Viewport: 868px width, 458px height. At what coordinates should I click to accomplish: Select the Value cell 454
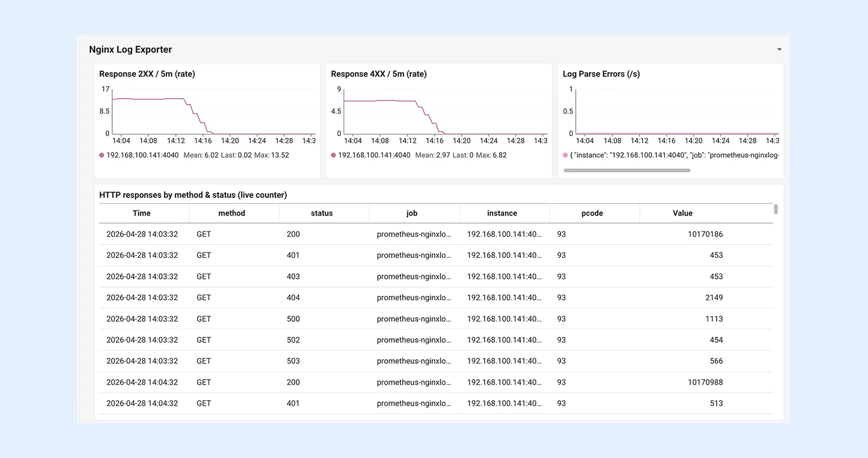point(716,340)
